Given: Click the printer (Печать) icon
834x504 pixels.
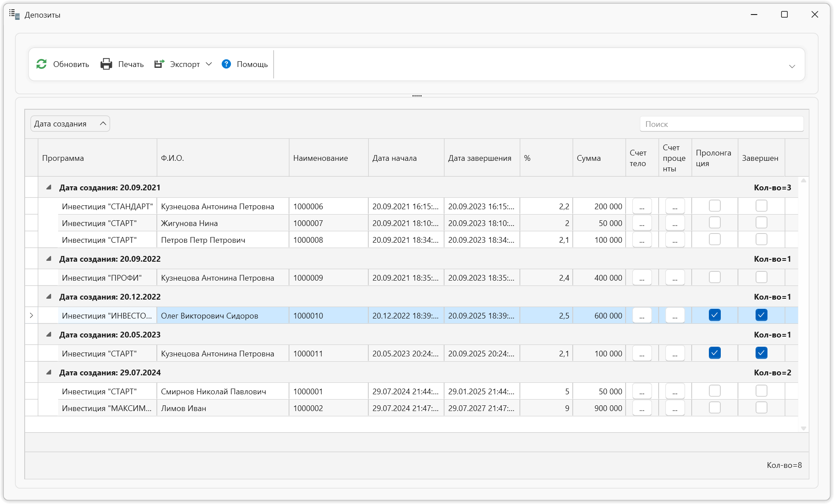Looking at the screenshot, I should tap(106, 64).
